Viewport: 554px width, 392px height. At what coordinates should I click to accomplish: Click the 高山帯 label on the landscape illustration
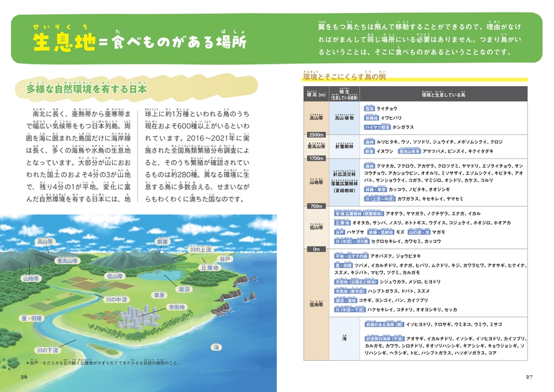tap(45, 242)
